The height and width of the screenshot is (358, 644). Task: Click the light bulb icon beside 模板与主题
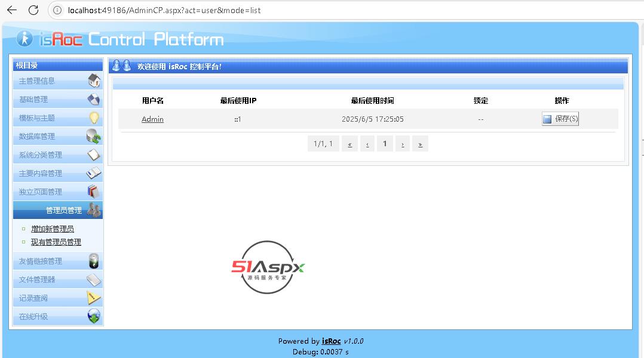pyautogui.click(x=94, y=118)
